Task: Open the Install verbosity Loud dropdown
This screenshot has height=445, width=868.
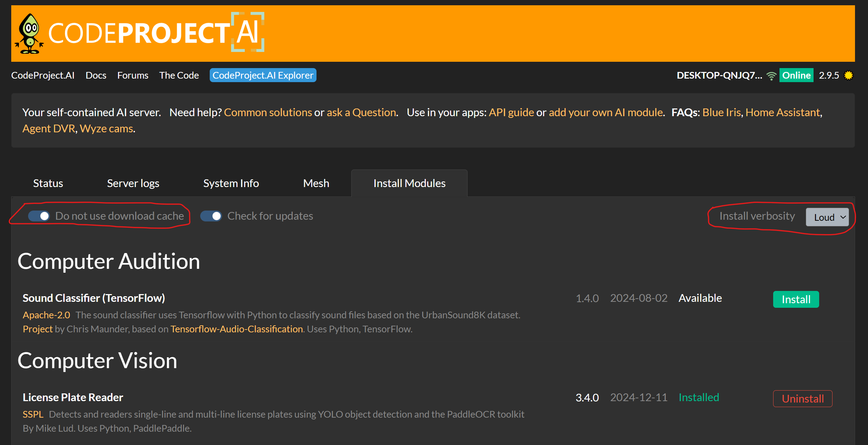Action: [827, 217]
